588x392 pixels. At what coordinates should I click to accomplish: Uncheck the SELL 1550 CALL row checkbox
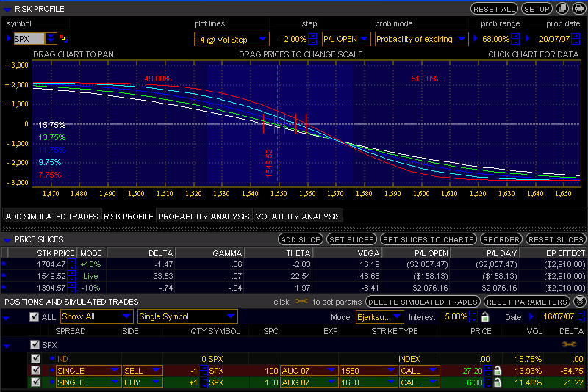[x=36, y=371]
